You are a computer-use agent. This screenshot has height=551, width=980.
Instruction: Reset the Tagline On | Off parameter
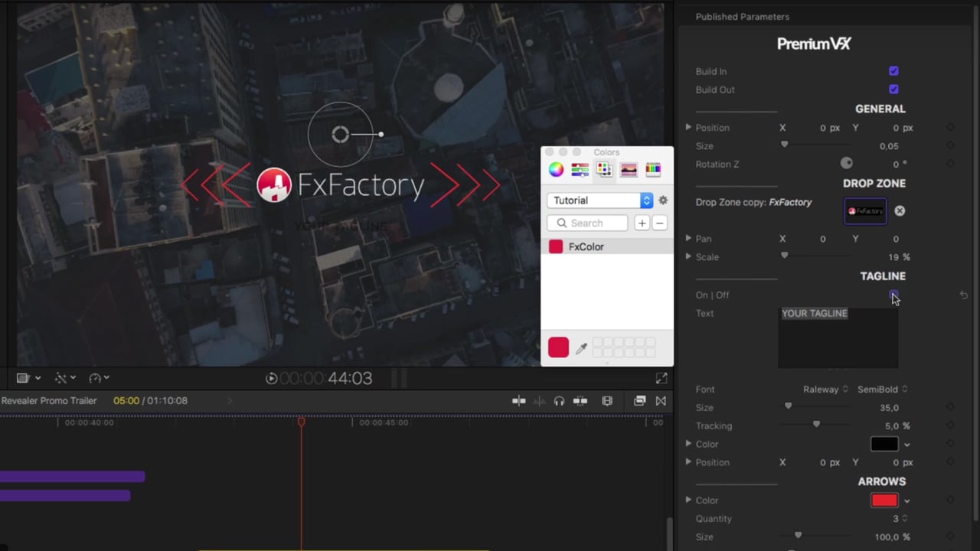pos(963,295)
